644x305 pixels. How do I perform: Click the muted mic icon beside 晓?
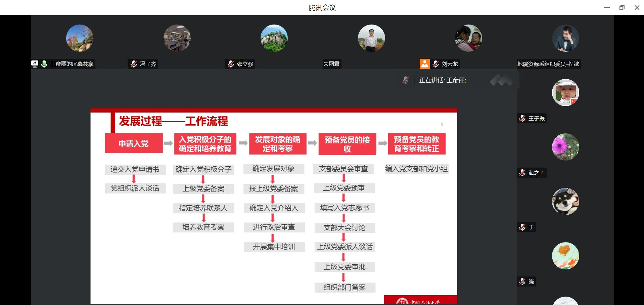point(522,281)
